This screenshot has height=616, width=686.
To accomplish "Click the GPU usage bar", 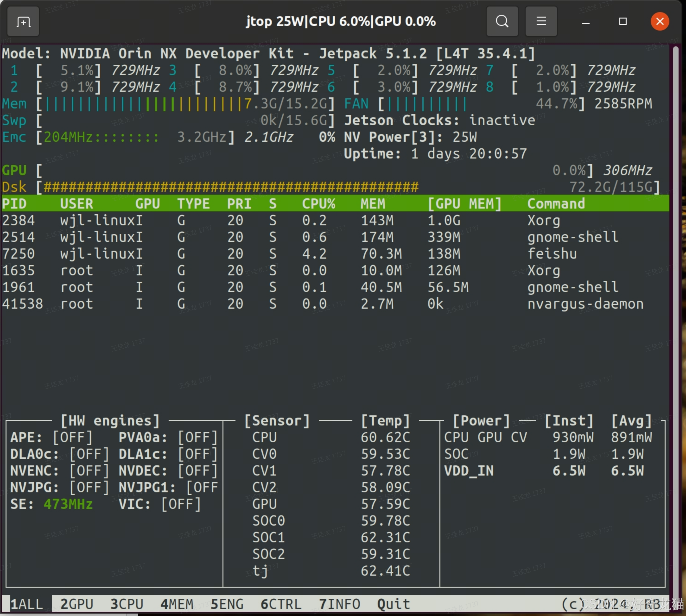I will pyautogui.click(x=314, y=170).
